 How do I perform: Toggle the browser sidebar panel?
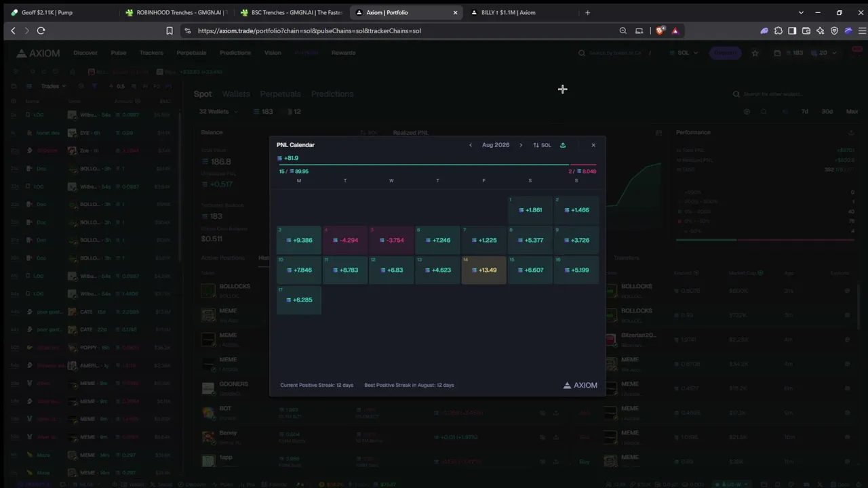pyautogui.click(x=792, y=30)
